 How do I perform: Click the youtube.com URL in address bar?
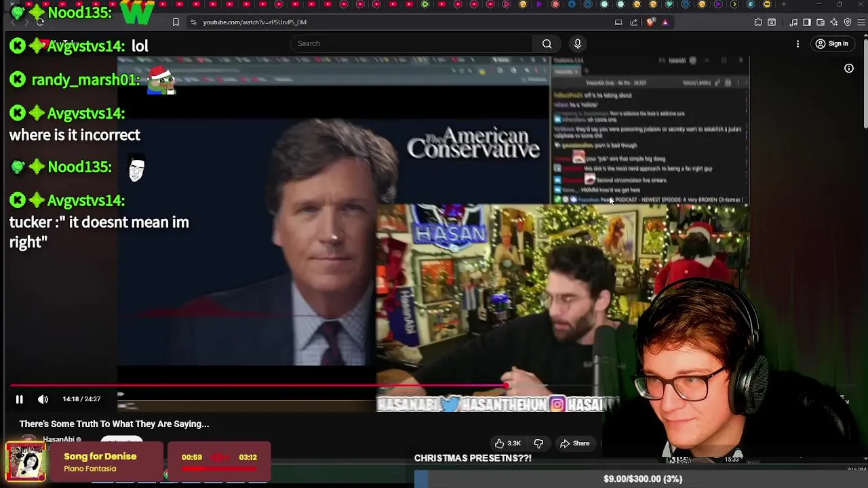click(x=254, y=22)
